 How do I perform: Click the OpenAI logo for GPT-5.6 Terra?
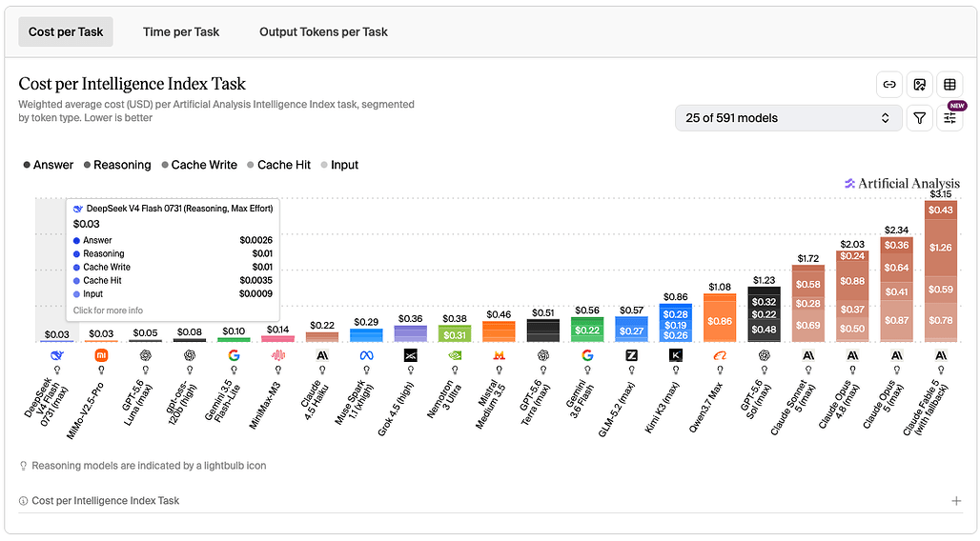pyautogui.click(x=543, y=355)
